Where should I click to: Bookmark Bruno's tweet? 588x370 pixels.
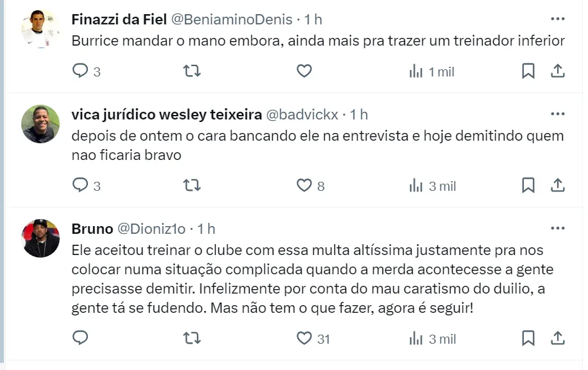pyautogui.click(x=528, y=338)
